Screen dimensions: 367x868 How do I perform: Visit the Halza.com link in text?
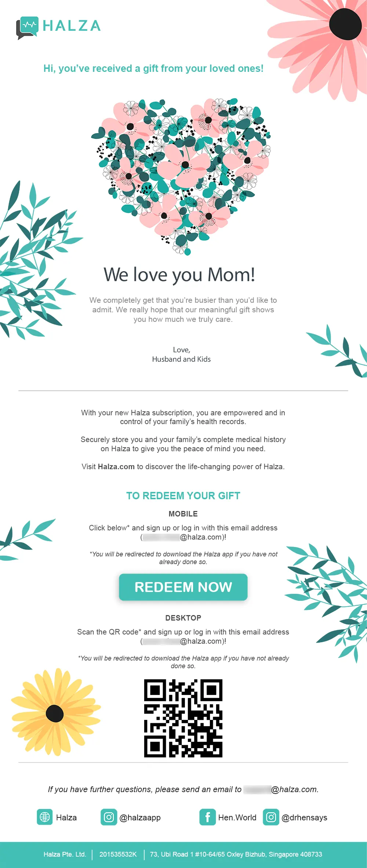point(116,467)
